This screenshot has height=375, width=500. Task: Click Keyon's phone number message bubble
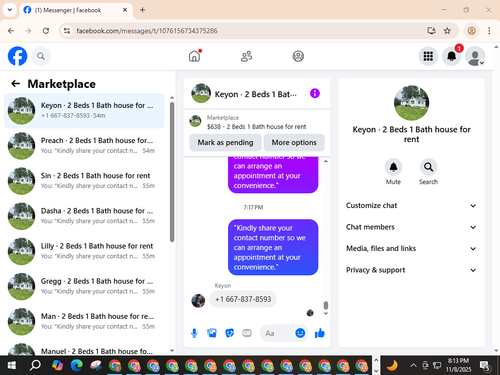(x=243, y=299)
